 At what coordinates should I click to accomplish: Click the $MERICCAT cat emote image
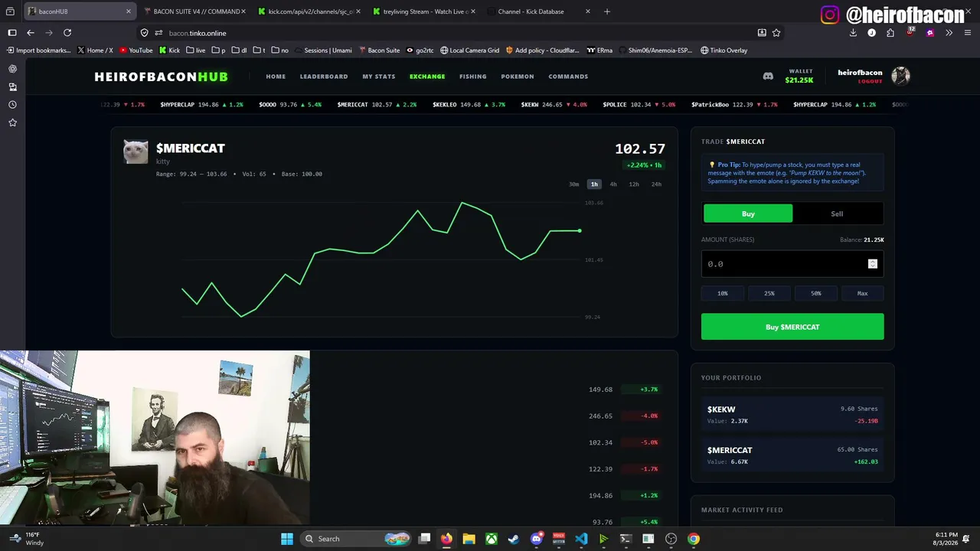136,152
